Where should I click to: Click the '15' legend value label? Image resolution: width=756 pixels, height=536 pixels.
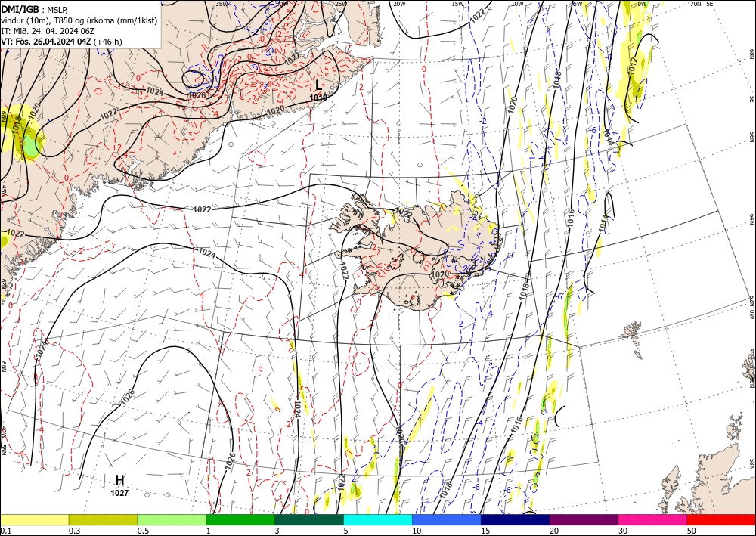pyautogui.click(x=485, y=531)
